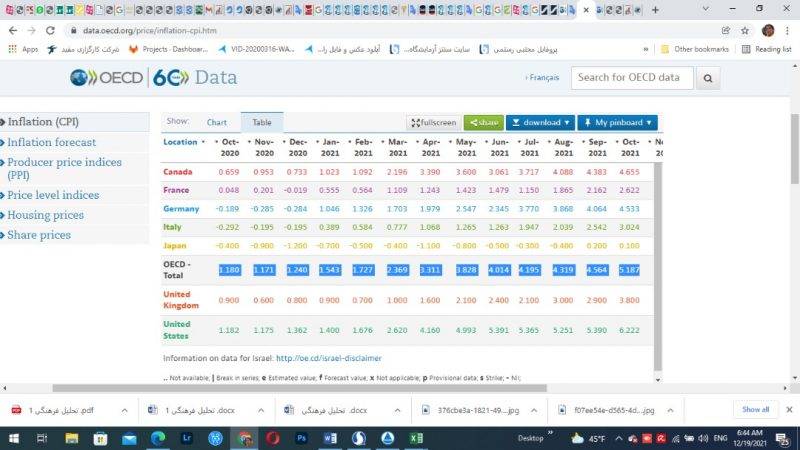Open the Inflation forecast sidebar link

click(52, 142)
